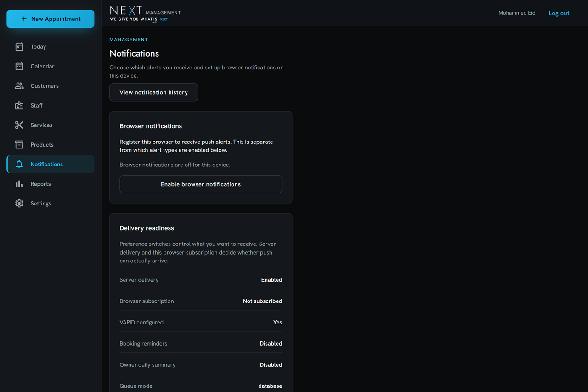Open the Today menu item
Image resolution: width=588 pixels, height=392 pixels.
[x=51, y=47]
